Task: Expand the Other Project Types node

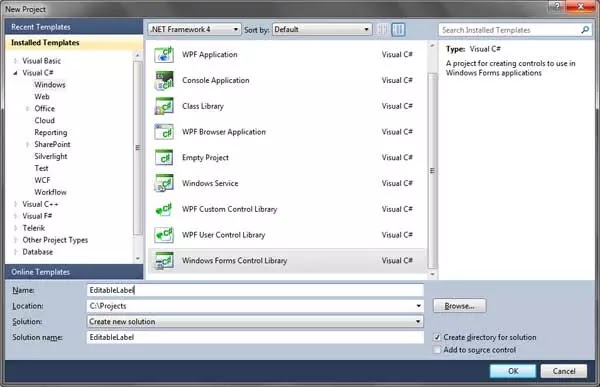Action: click(x=15, y=240)
